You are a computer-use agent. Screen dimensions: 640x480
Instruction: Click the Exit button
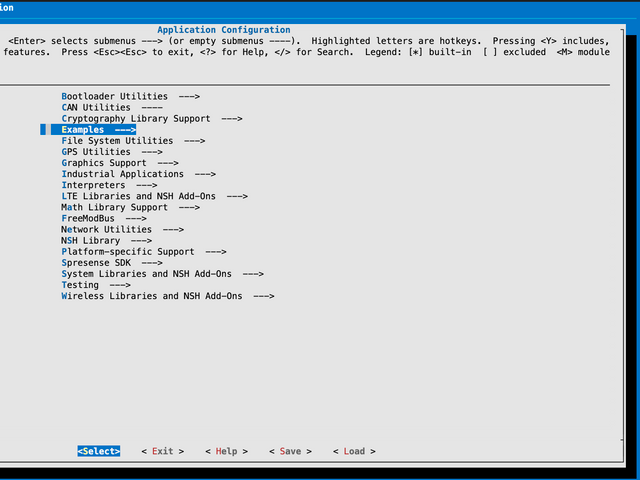pos(162,451)
